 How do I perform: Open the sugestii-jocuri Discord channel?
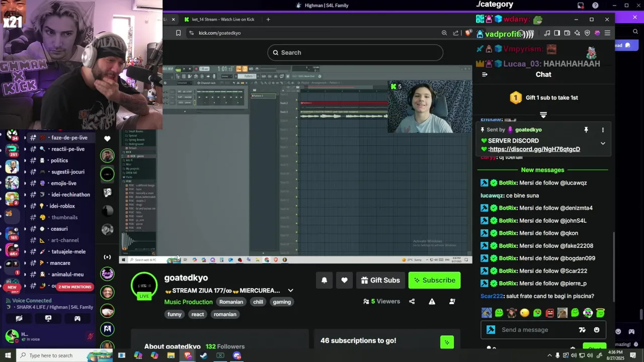(68, 172)
